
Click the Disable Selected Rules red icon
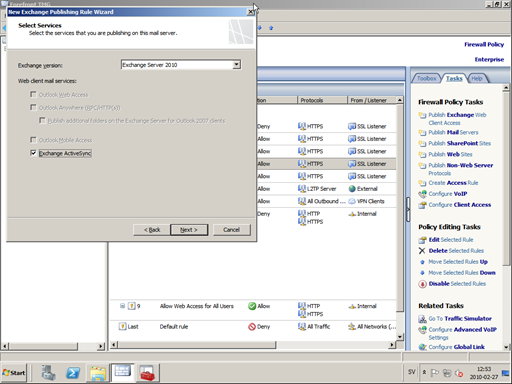422,284
